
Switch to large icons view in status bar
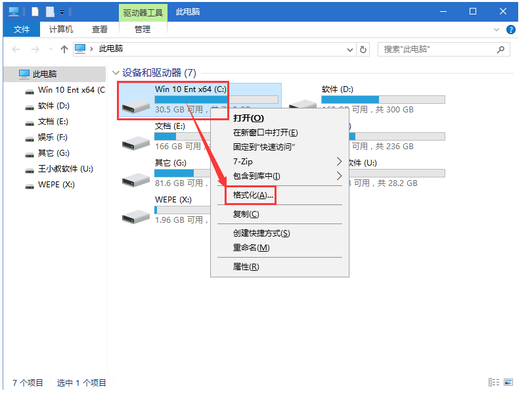[508, 383]
